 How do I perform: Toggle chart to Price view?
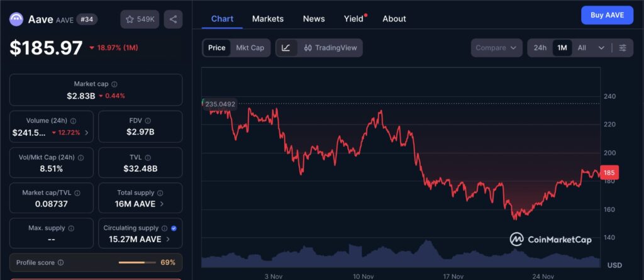point(216,48)
